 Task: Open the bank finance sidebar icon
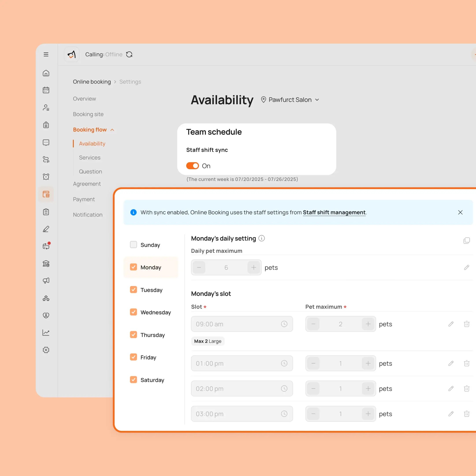(x=46, y=264)
